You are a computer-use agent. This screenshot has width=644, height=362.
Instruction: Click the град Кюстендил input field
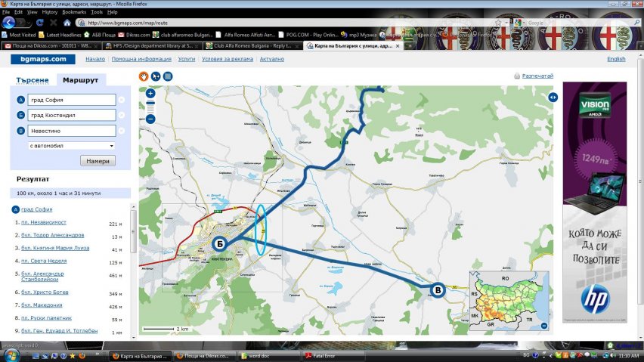tap(71, 115)
